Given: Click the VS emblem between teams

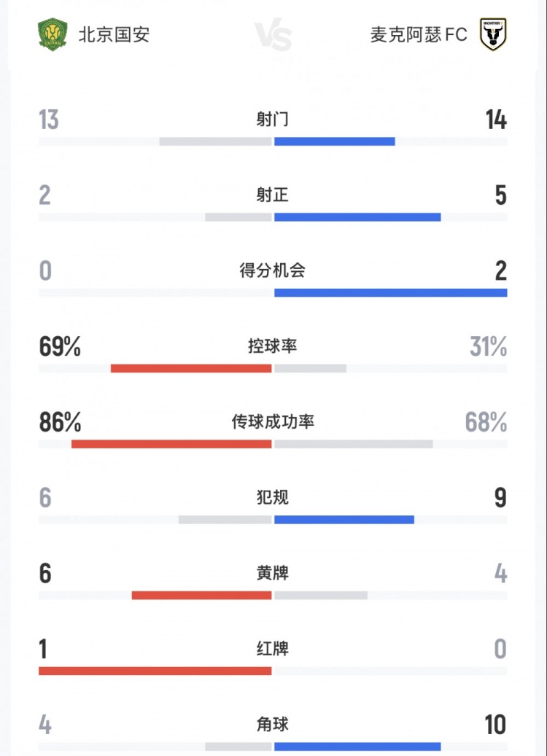Looking at the screenshot, I should click(273, 35).
